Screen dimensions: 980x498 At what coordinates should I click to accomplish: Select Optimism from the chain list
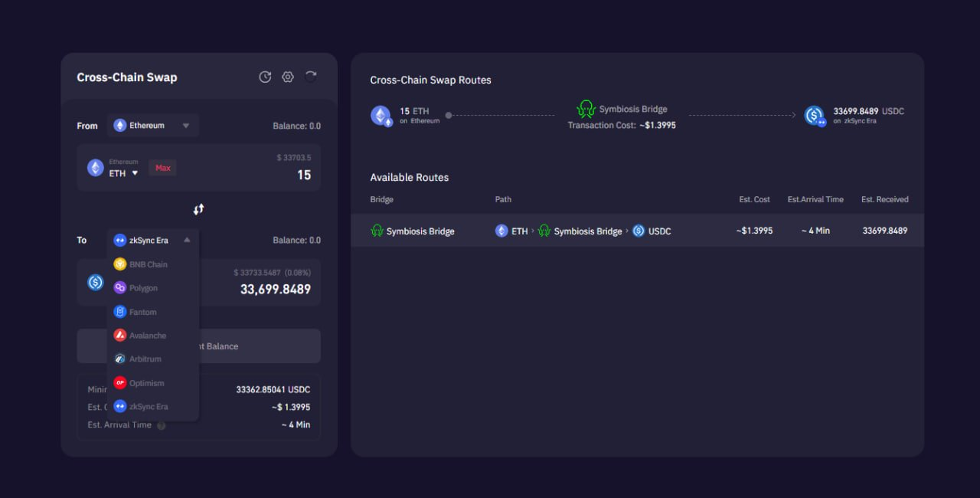pos(153,383)
